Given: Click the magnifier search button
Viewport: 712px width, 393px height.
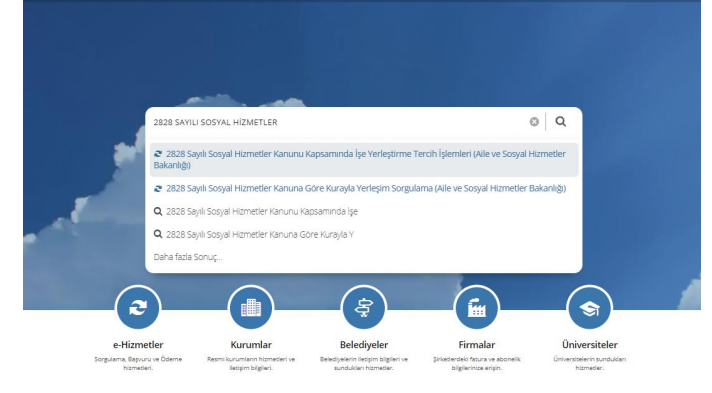Looking at the screenshot, I should click(561, 121).
